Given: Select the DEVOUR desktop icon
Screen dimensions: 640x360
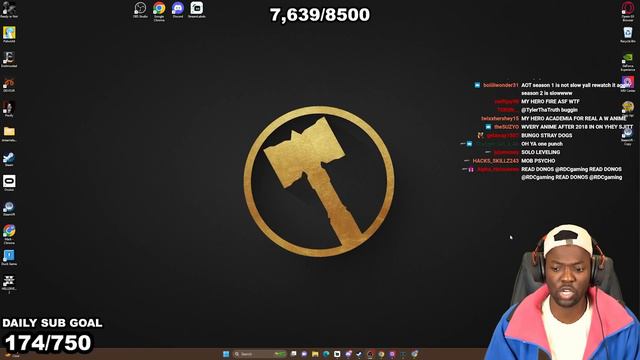Looking at the screenshot, I should [9, 84].
